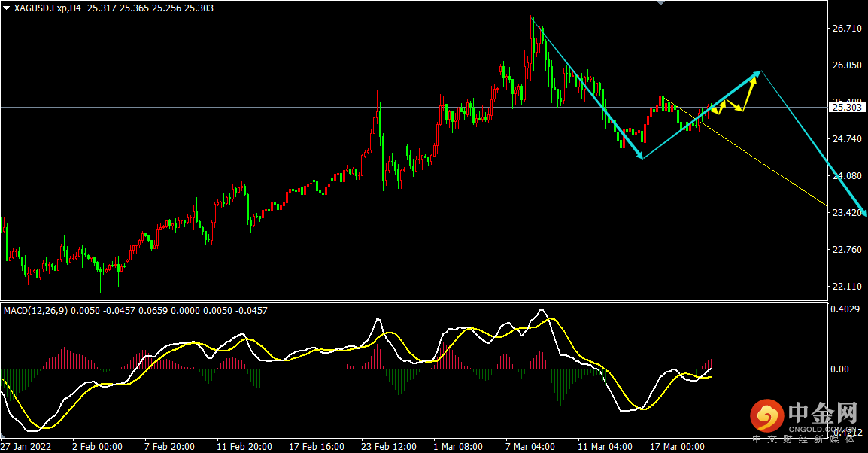
Task: Click the triangle icon before XAGUSD.Exp,H4
Action: [x=7, y=8]
